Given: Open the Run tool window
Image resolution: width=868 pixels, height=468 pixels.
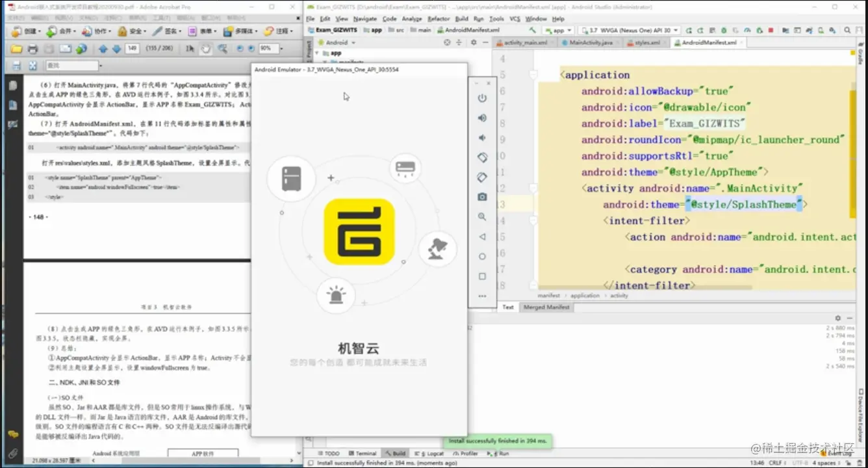Looking at the screenshot, I should click(x=499, y=454).
